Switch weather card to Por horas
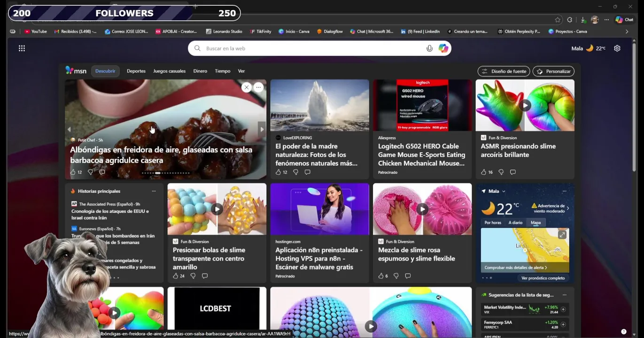Viewport: 644px width, 338px height. (x=493, y=223)
